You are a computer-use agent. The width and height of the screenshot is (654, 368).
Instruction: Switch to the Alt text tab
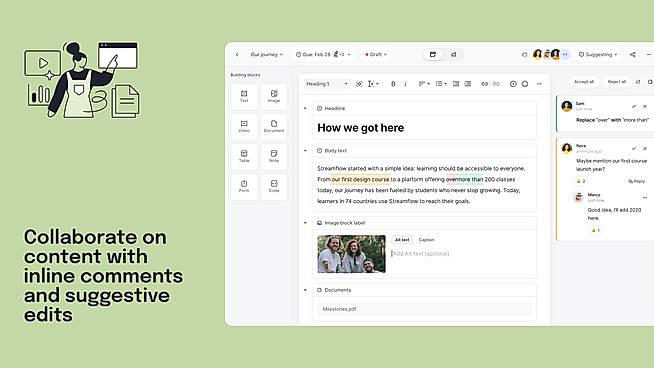point(402,240)
